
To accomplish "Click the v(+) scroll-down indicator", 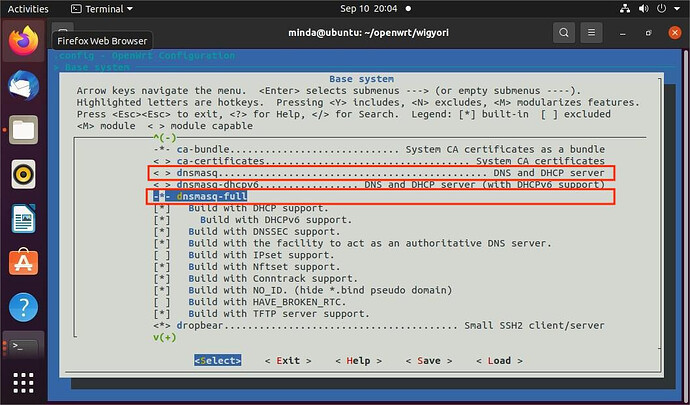I will [x=165, y=338].
